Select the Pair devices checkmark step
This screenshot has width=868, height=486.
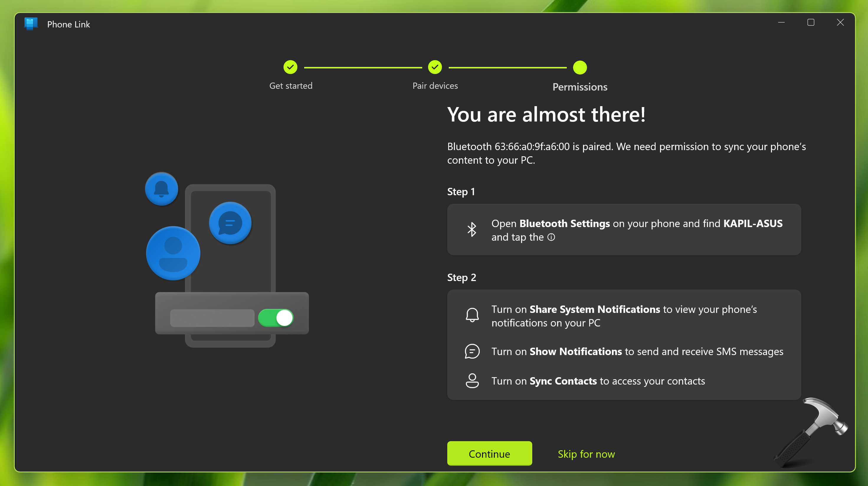click(x=435, y=67)
